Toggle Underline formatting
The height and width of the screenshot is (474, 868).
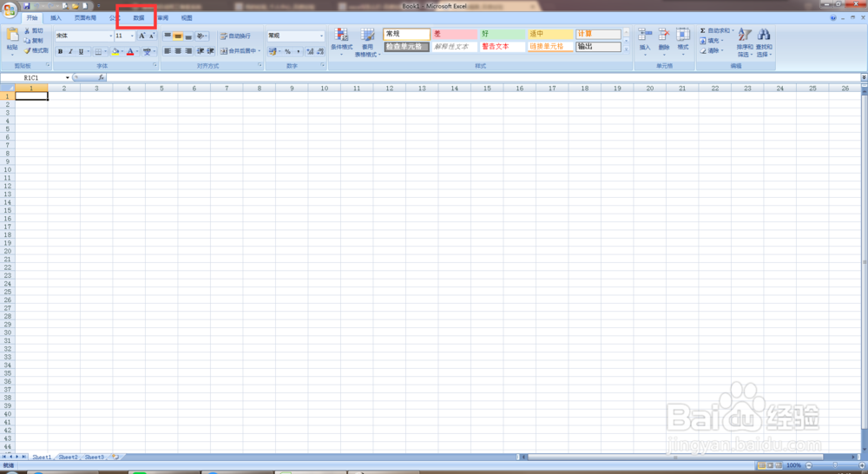pyautogui.click(x=81, y=51)
